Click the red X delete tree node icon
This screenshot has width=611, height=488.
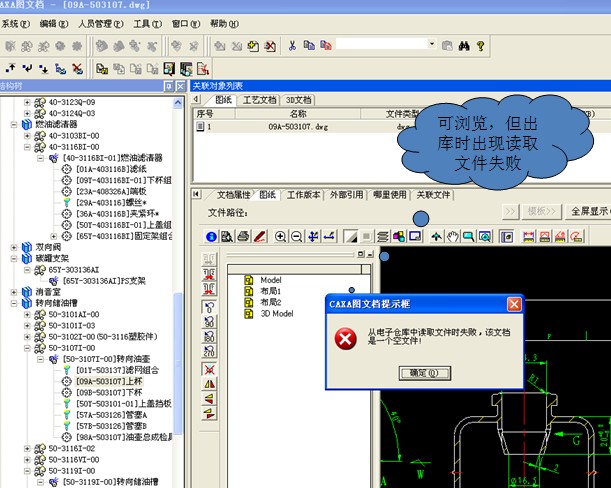(x=78, y=69)
